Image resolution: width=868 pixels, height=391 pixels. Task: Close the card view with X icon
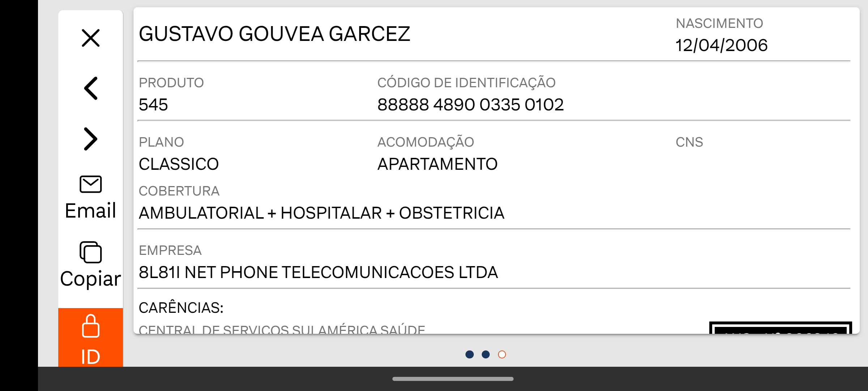[90, 38]
